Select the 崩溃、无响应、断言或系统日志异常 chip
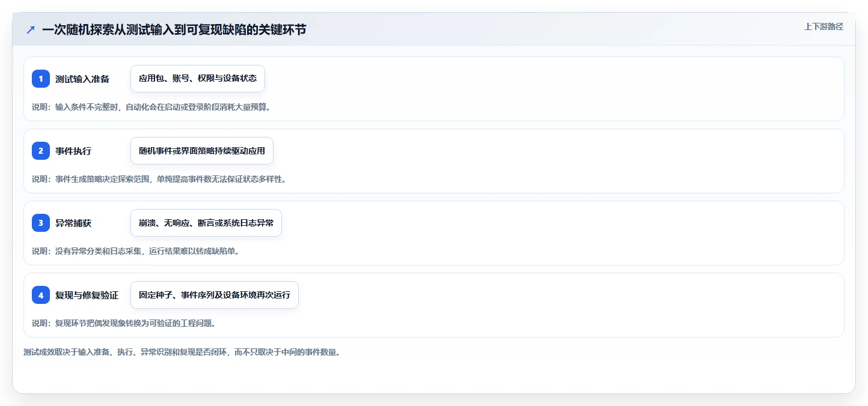This screenshot has height=406, width=868. [206, 223]
